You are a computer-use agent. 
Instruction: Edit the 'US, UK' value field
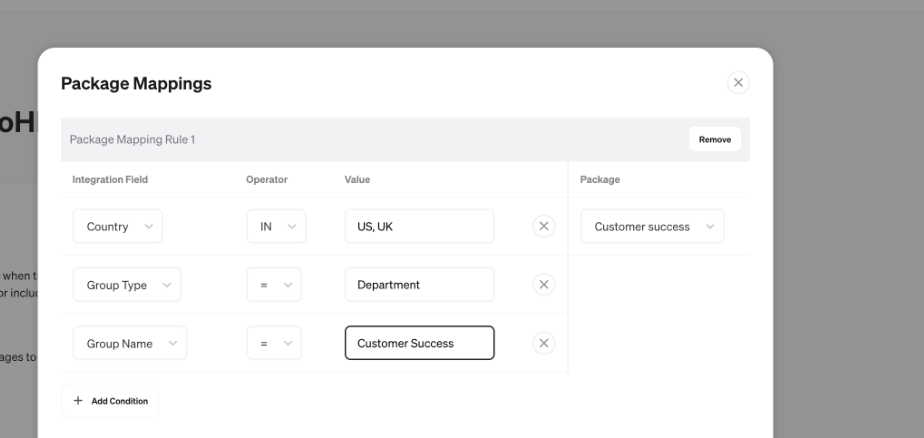click(x=420, y=226)
